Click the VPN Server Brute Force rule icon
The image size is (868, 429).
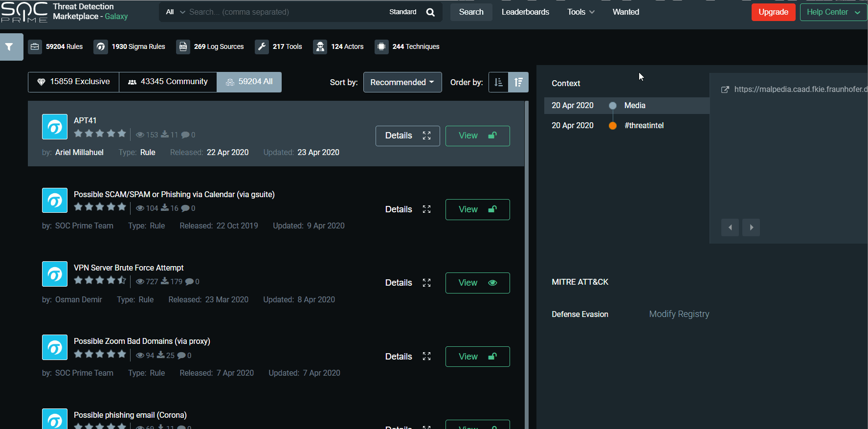point(55,274)
